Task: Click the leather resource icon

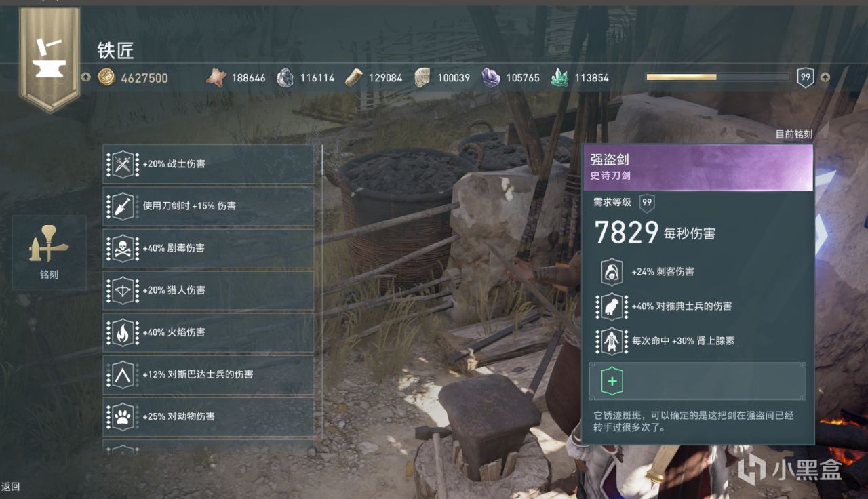Action: [x=216, y=78]
